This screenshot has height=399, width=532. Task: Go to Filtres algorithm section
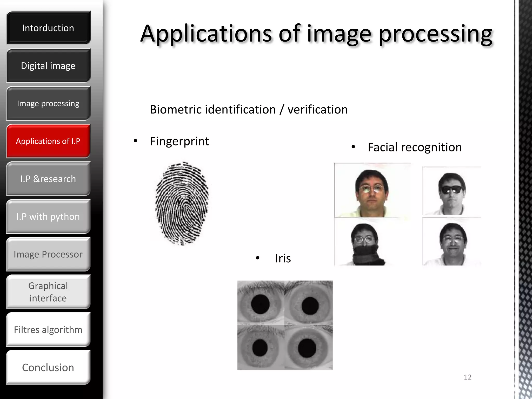(x=48, y=329)
